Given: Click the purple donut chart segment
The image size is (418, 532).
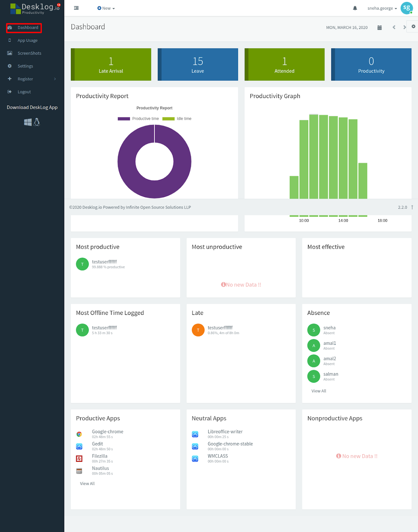Looking at the screenshot, I should tap(126, 162).
